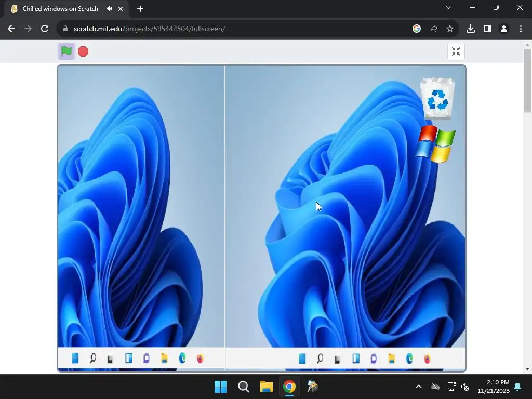532x399 pixels.
Task: Open the notification bell
Action: tap(518, 387)
